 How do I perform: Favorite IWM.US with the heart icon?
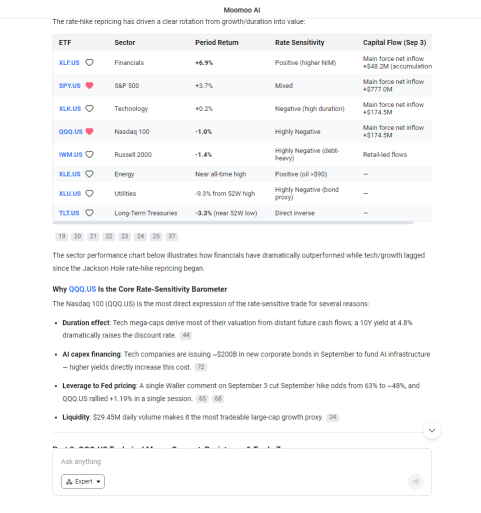pyautogui.click(x=89, y=154)
